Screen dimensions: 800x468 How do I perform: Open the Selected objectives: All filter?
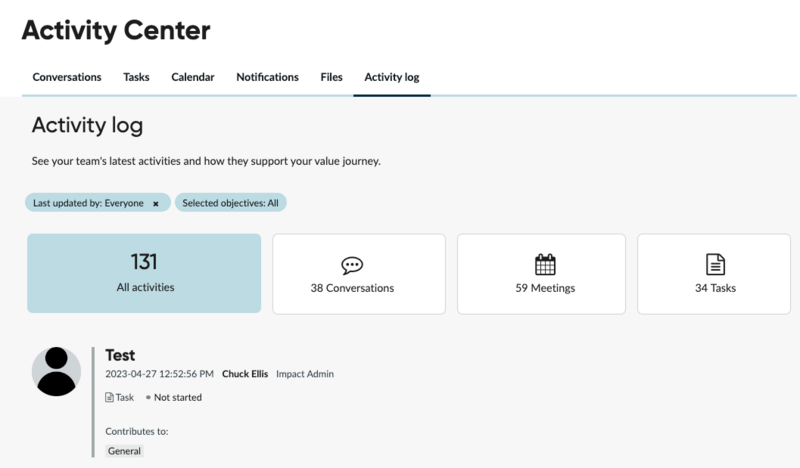[231, 203]
